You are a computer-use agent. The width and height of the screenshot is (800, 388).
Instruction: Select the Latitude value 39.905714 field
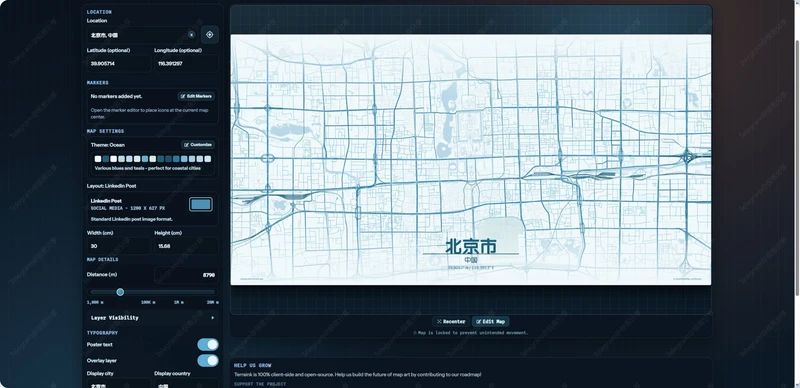click(118, 64)
